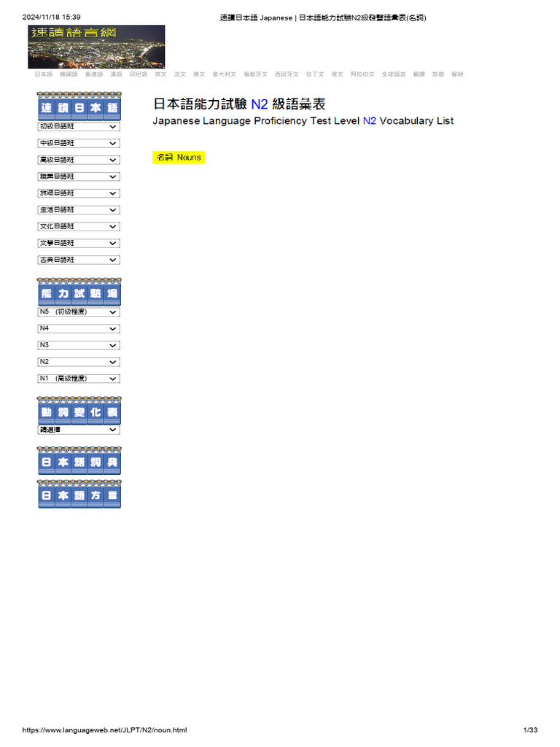
Task: Open the 俄文 nav link
Action: (337, 74)
